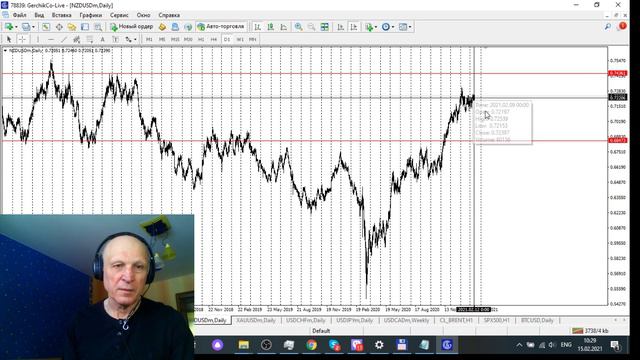Image resolution: width=640 pixels, height=360 pixels.
Task: Open Settings gear in taskbar
Action: [x=379, y=345]
